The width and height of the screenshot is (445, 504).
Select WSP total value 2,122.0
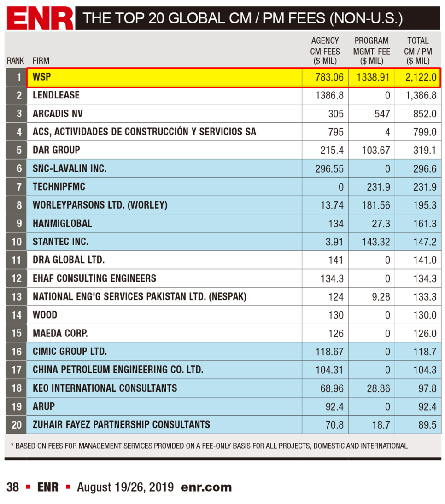pos(421,77)
